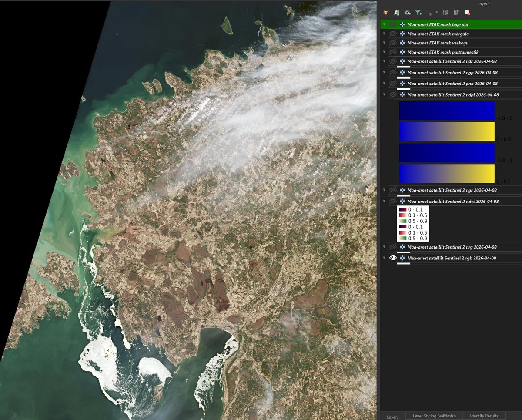This screenshot has height=420, width=522.
Task: Select layer Maa-amet ETAK mask lage ala
Action: [x=438, y=24]
